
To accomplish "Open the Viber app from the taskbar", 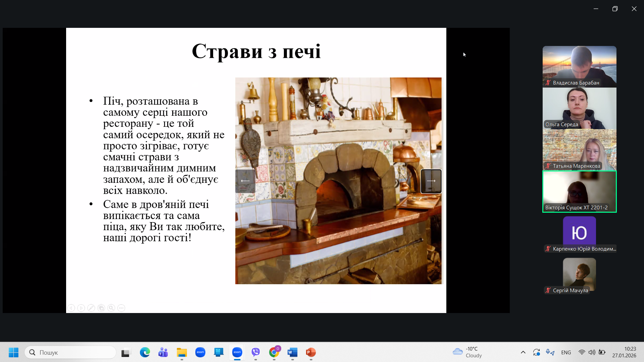I will point(256,352).
